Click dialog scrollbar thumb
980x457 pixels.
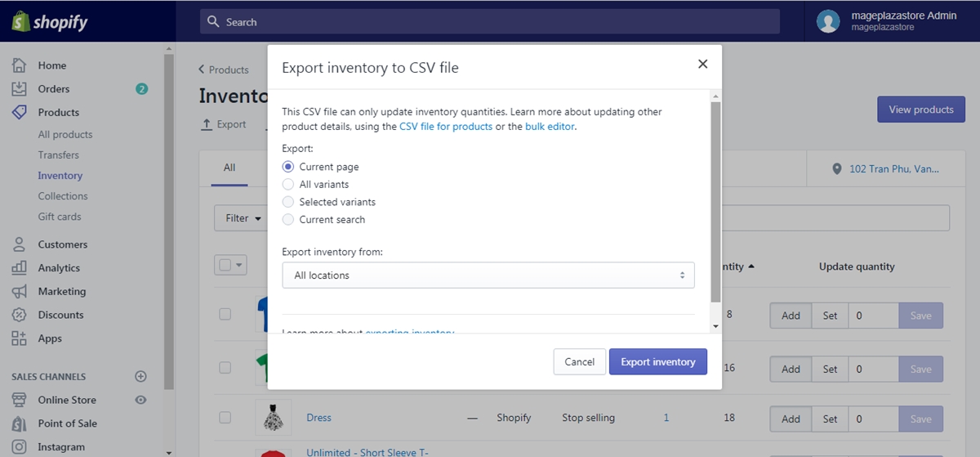tap(716, 202)
